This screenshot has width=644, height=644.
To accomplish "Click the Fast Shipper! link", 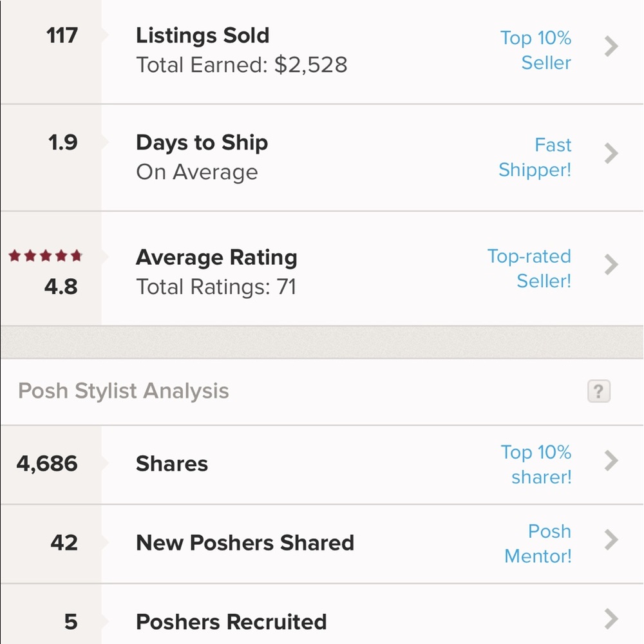I will [x=535, y=157].
